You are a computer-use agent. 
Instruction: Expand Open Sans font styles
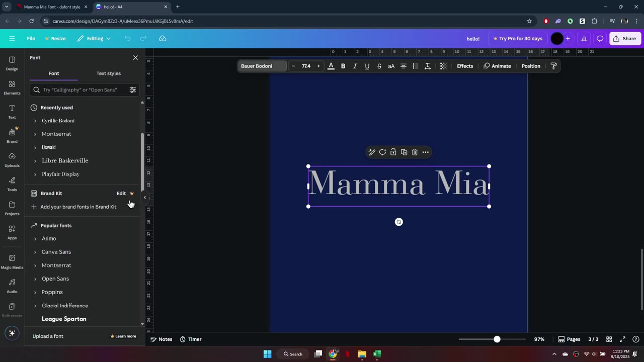(35, 279)
